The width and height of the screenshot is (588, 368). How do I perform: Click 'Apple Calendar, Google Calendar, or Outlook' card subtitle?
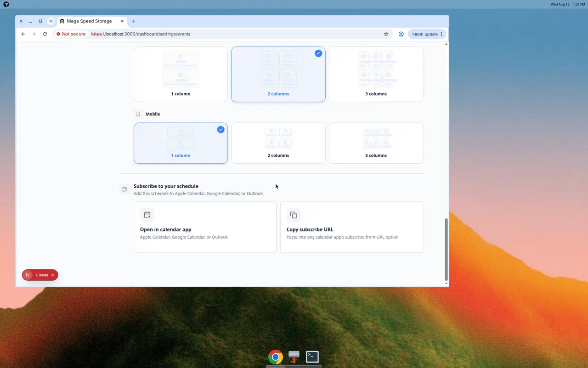(184, 237)
